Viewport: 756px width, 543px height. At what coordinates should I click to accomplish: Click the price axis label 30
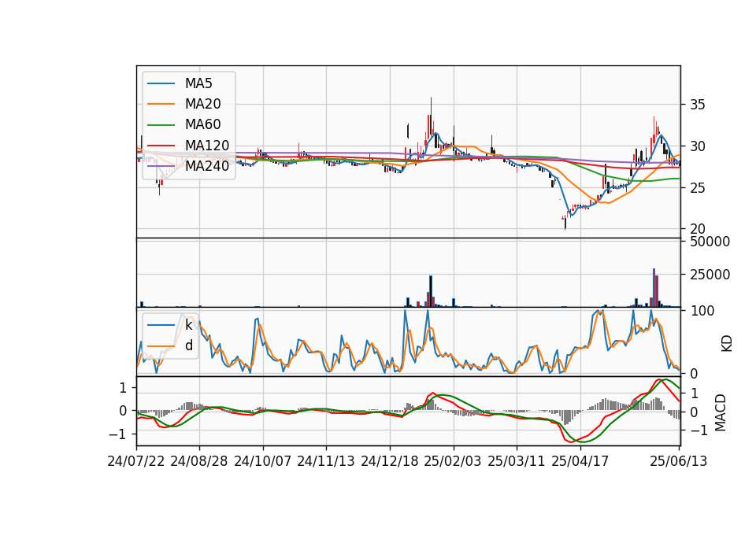click(697, 146)
